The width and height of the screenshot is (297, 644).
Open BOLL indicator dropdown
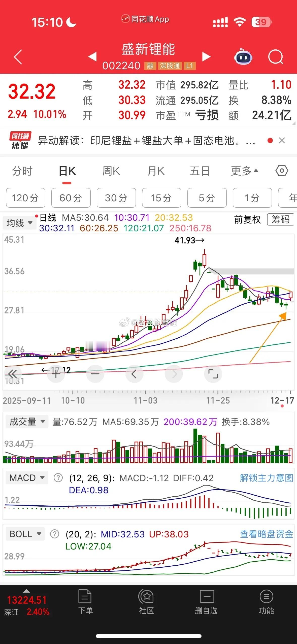click(x=25, y=534)
